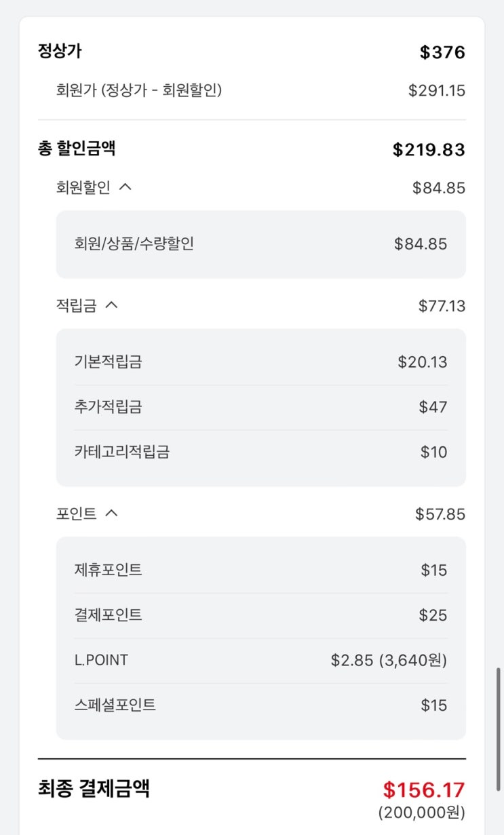The image size is (504, 835).
Task: Click the 총 할인금액 heading
Action: pos(77,149)
